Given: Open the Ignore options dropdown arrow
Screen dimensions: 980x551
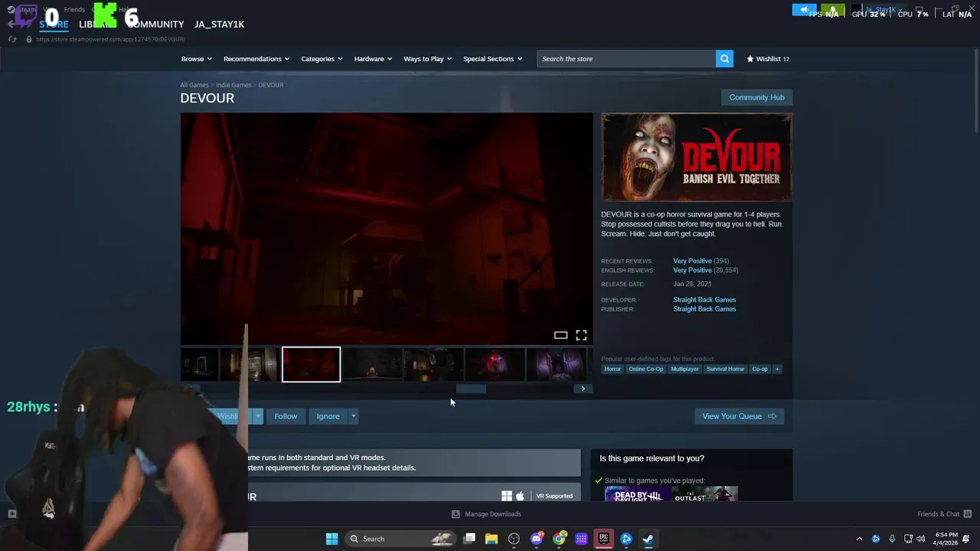Looking at the screenshot, I should point(353,416).
